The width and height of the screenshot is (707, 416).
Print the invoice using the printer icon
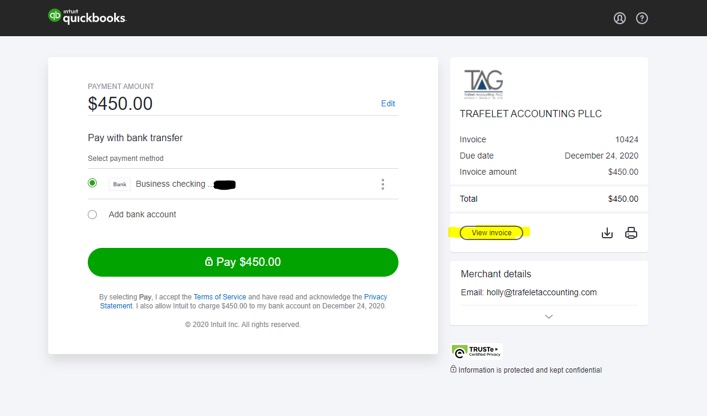[631, 233]
